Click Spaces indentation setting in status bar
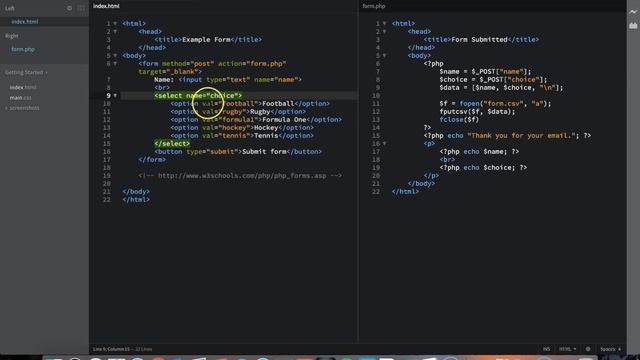The width and height of the screenshot is (640, 360). coord(611,349)
